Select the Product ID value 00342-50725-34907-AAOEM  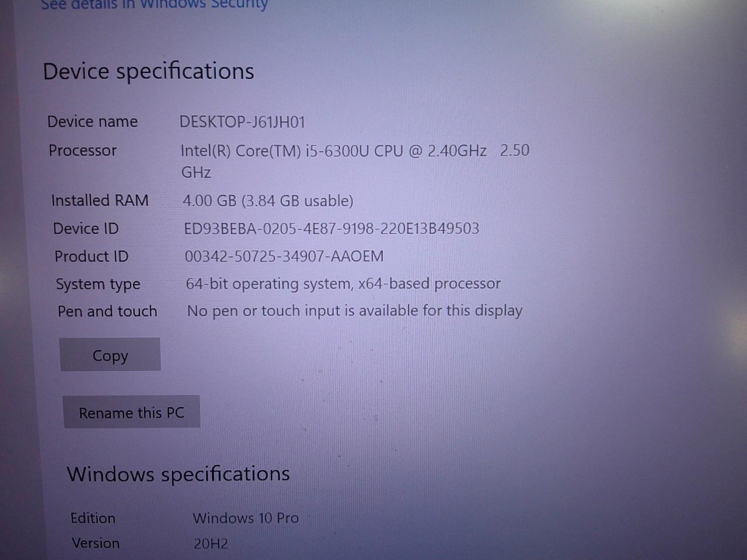pyautogui.click(x=284, y=256)
